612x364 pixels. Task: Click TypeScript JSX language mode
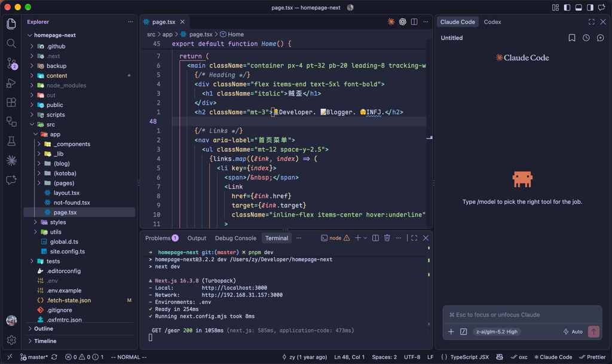[x=469, y=357]
